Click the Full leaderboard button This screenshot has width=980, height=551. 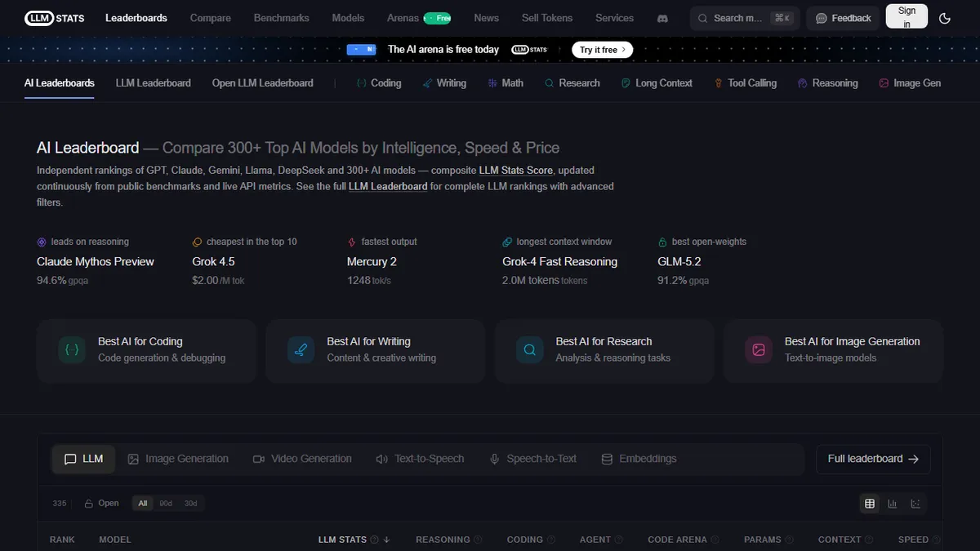pyautogui.click(x=873, y=459)
